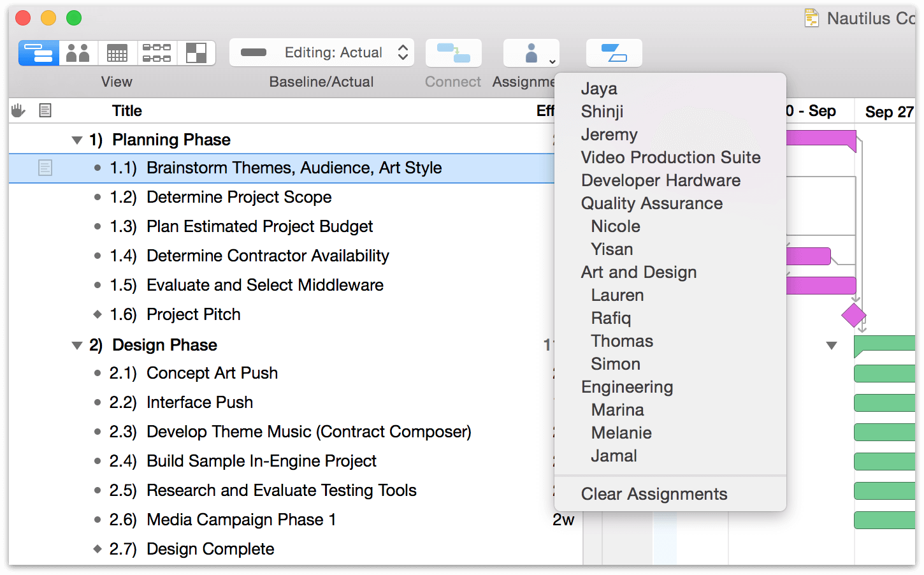Image resolution: width=924 pixels, height=575 pixels.
Task: Click the Assignment person icon
Action: [x=531, y=53]
